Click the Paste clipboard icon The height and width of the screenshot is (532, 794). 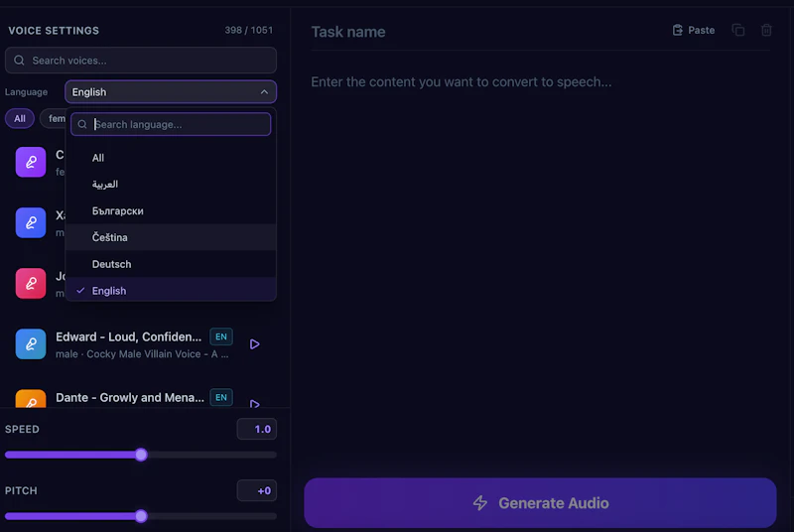(x=677, y=31)
